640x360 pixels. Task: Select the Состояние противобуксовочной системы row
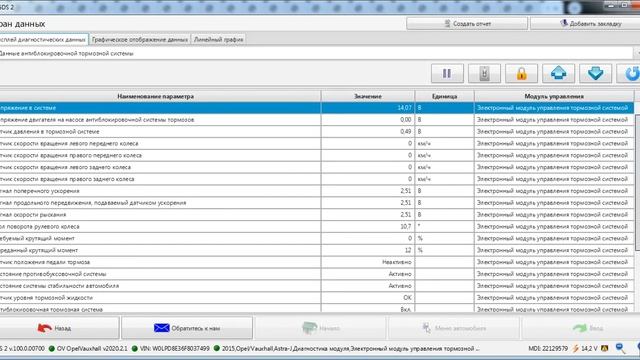[317, 274]
